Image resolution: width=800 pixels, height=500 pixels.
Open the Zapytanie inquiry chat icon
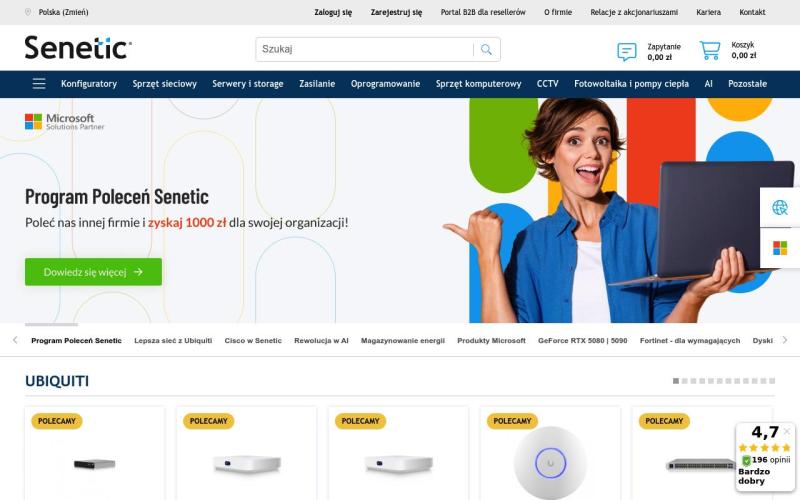[627, 52]
